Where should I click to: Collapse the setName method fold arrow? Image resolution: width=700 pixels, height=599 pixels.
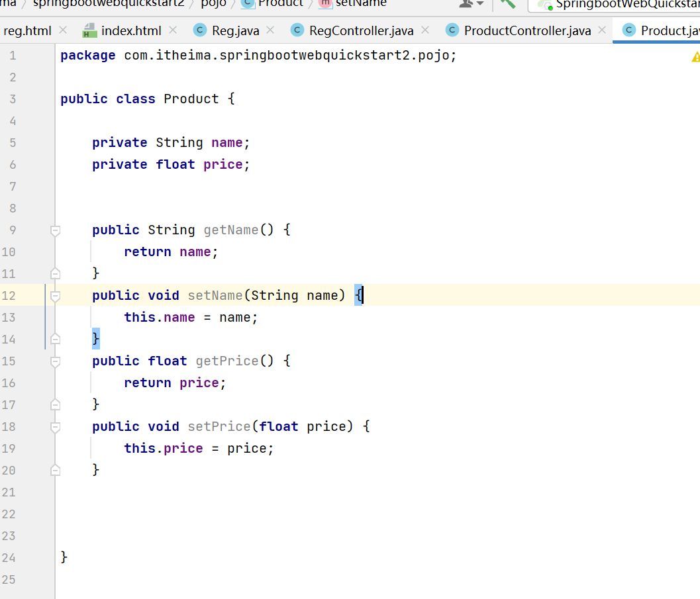tap(56, 295)
